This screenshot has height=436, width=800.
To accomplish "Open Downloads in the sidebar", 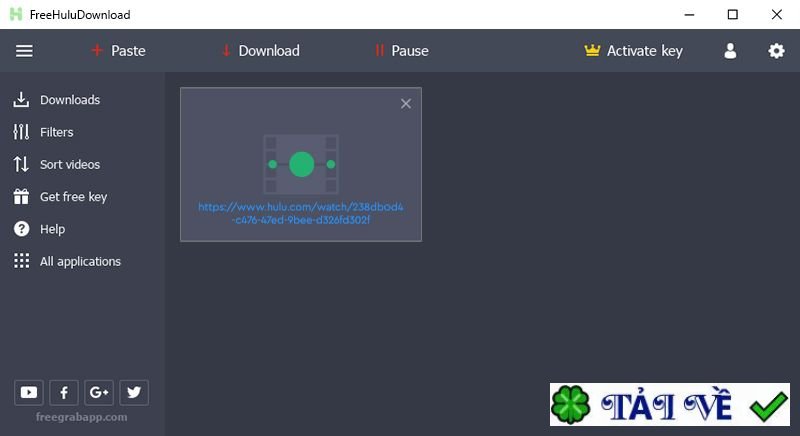I will click(x=57, y=100).
